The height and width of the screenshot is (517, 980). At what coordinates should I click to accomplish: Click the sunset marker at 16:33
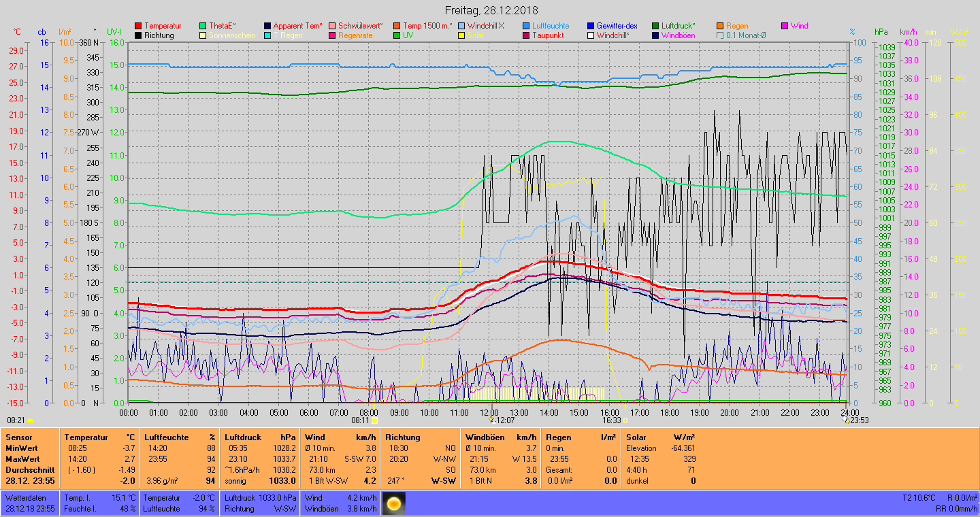click(625, 421)
